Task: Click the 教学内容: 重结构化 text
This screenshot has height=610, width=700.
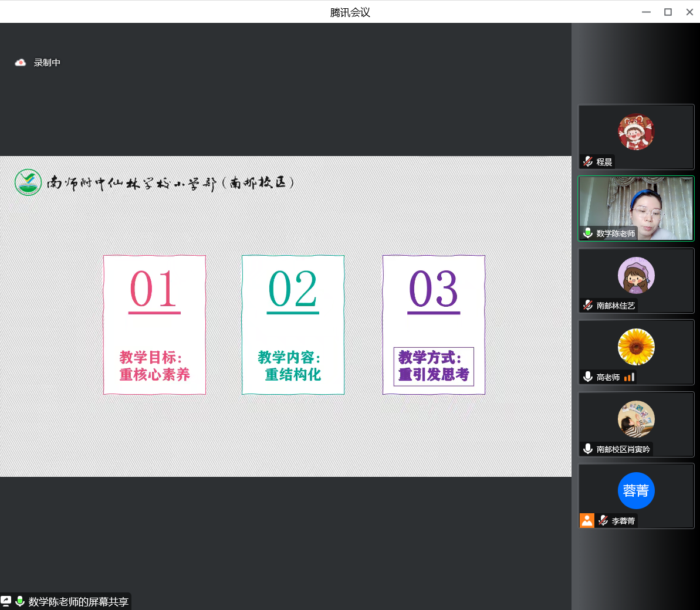Action: [290, 366]
